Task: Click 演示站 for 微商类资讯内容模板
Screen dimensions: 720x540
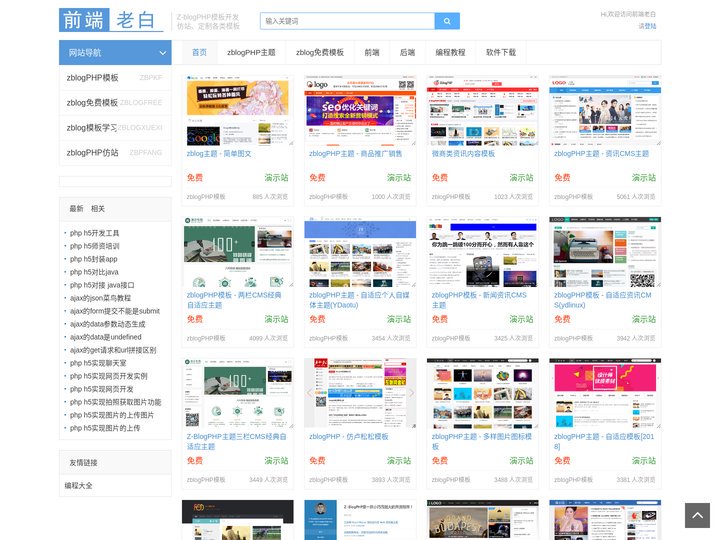Action: coord(521,178)
